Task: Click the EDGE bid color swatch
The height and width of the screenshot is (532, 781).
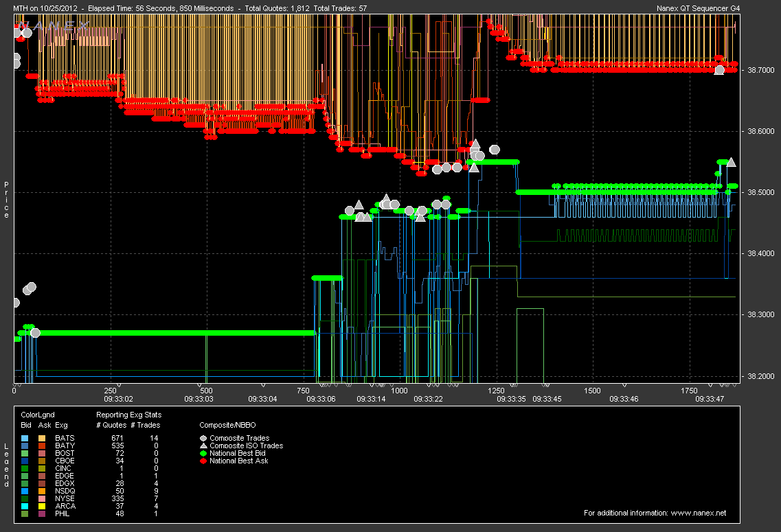Action: pos(25,476)
